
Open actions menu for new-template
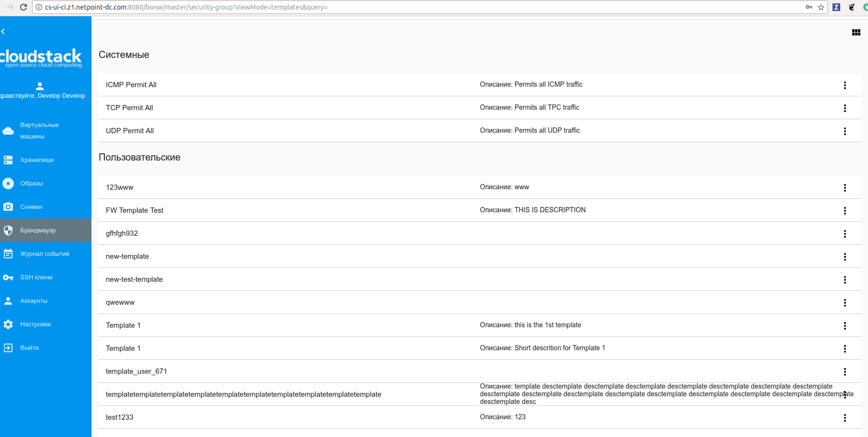(x=845, y=257)
